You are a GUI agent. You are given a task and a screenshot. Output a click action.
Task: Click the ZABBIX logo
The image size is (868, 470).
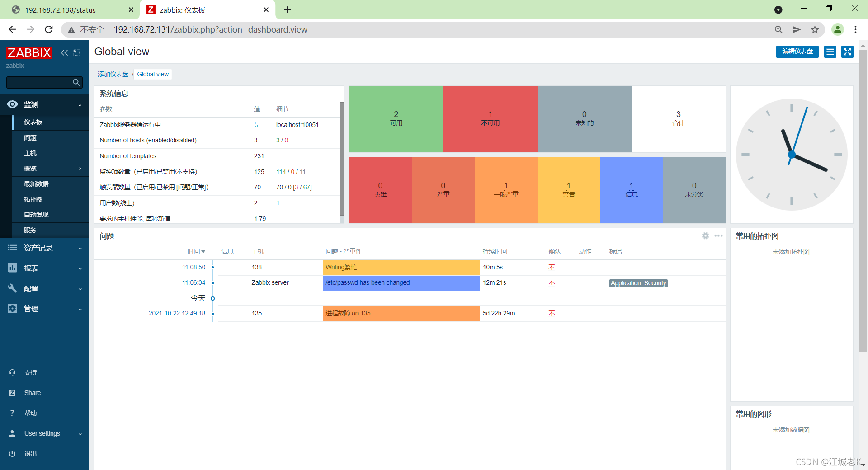tap(29, 52)
